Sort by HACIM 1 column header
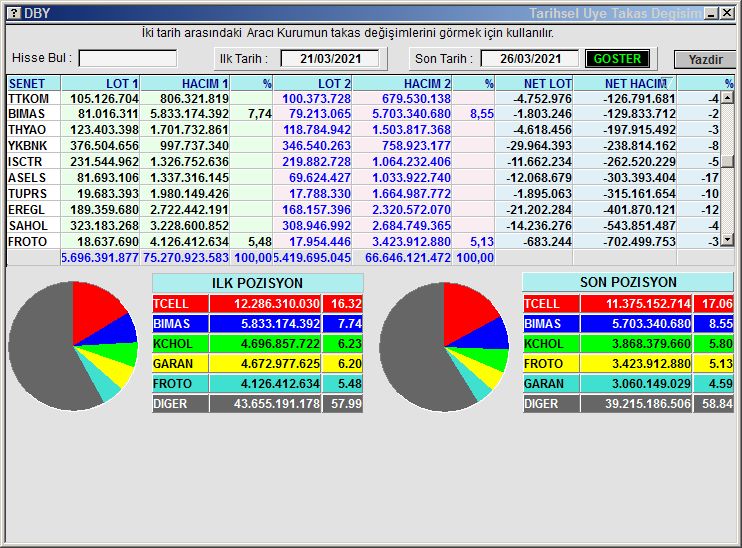Viewport: 742px width, 548px height. click(x=185, y=83)
